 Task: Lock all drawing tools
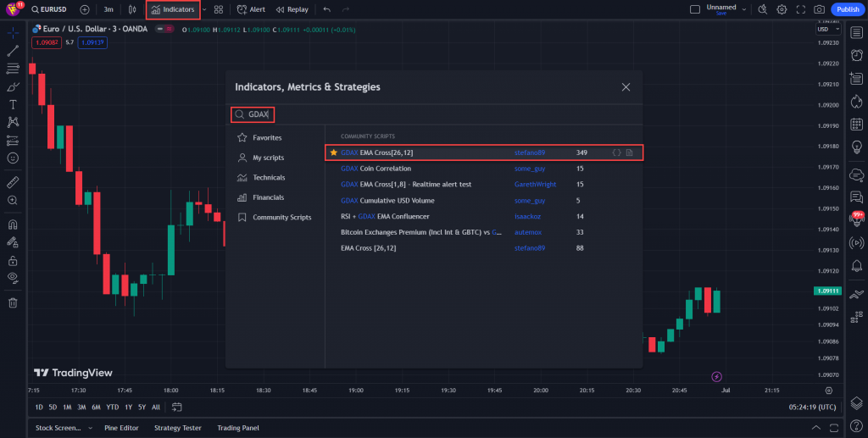pyautogui.click(x=13, y=260)
